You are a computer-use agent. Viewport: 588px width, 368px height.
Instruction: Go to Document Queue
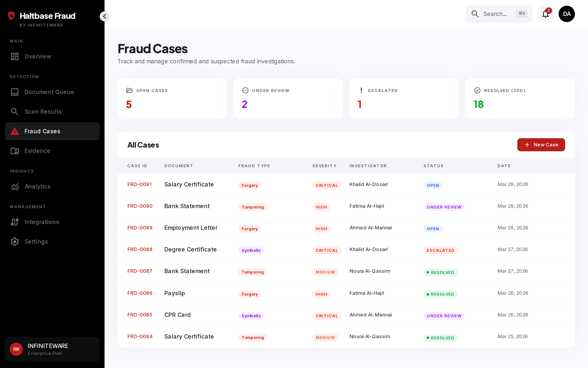(x=52, y=92)
